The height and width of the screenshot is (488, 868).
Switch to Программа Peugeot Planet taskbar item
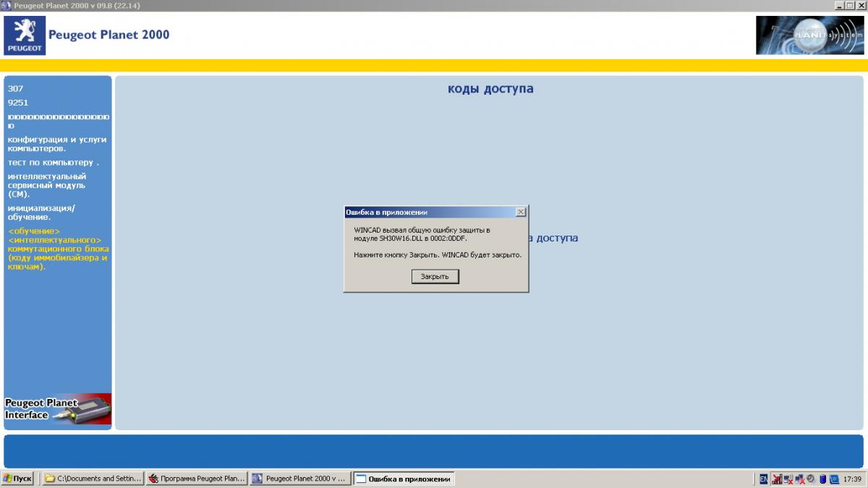coord(197,479)
